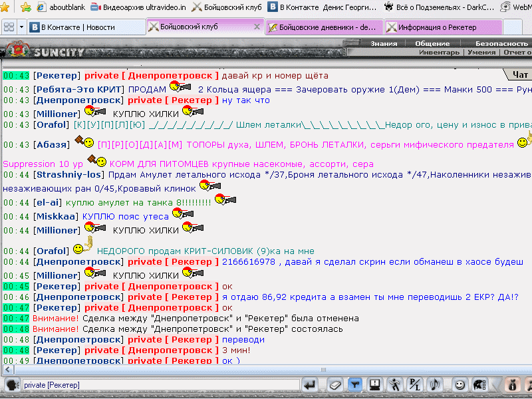Switch to Информация о Рекетер browser tab
Screen dimensions: 532x399
[x=444, y=27]
